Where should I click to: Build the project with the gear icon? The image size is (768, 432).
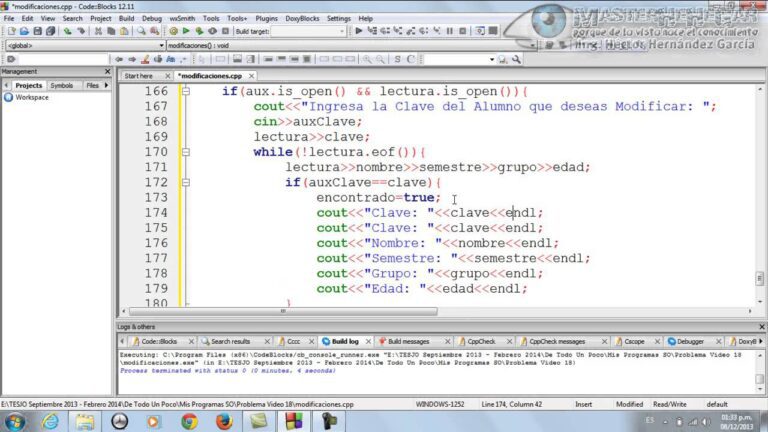(x=173, y=31)
